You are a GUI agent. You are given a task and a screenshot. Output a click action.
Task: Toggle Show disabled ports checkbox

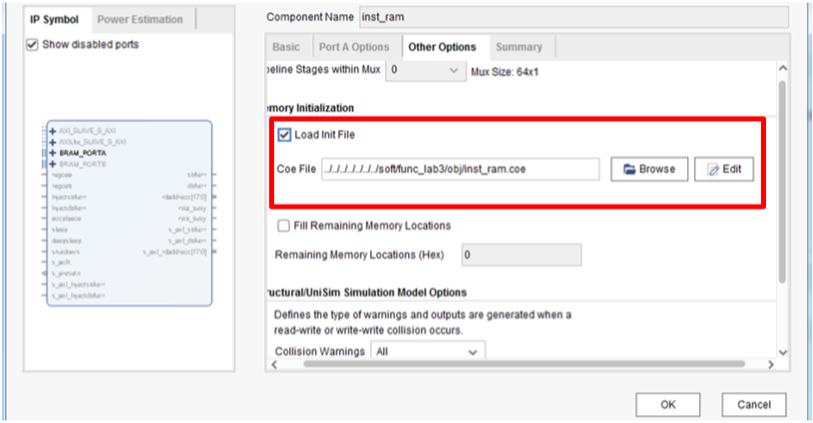click(x=32, y=45)
